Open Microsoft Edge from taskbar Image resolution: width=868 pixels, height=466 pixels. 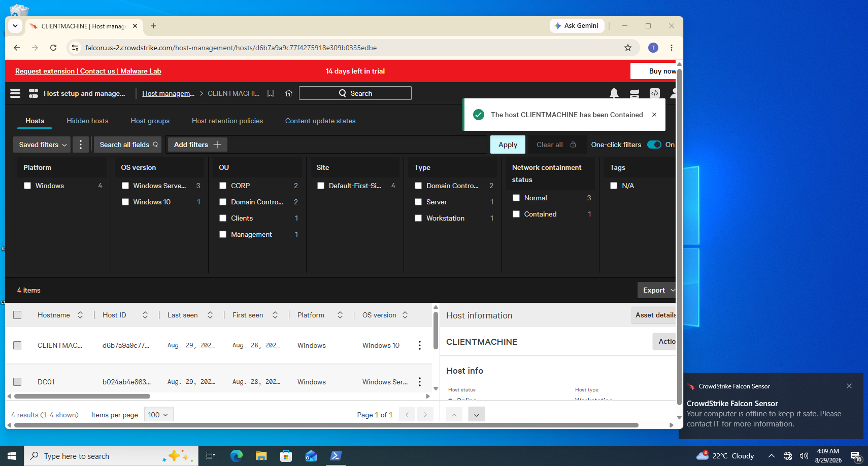pos(237,456)
